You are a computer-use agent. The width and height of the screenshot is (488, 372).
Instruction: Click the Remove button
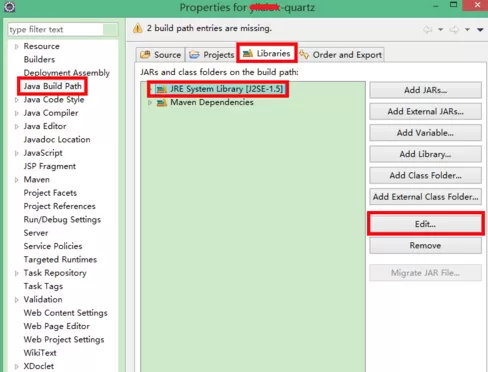tap(425, 246)
